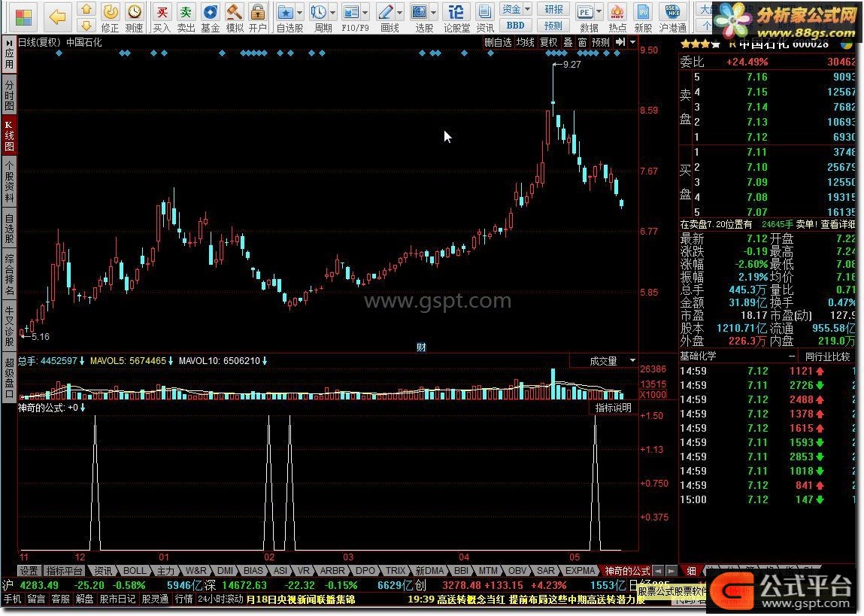864x616 pixels.
Task: Click the 预测 forecast toolbar button
Action: pos(553,26)
